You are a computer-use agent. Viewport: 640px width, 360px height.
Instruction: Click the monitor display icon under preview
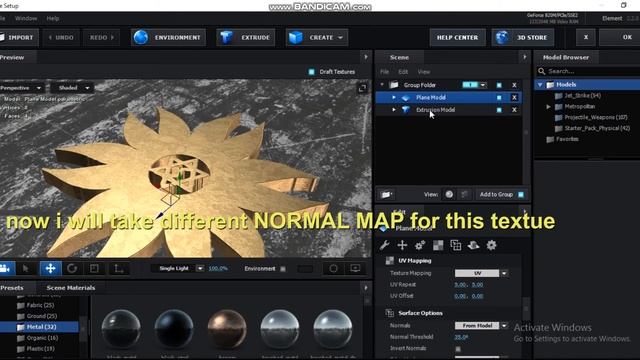coord(355,268)
